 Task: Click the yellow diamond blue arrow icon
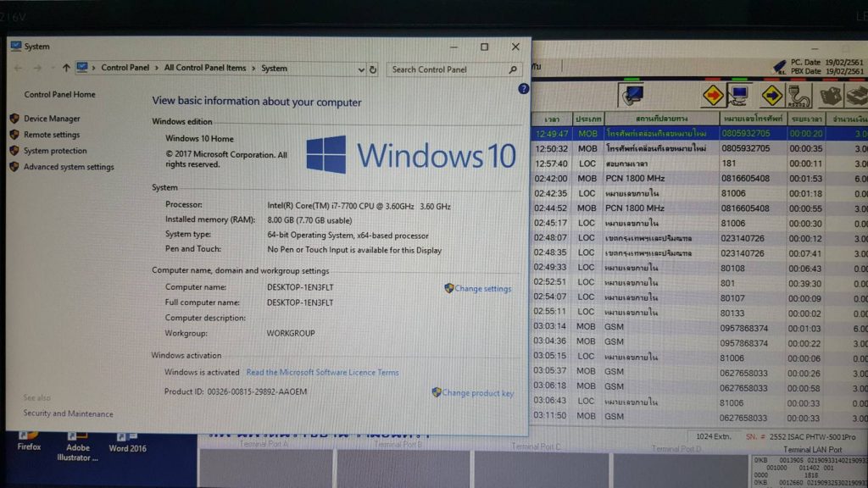[x=771, y=94]
